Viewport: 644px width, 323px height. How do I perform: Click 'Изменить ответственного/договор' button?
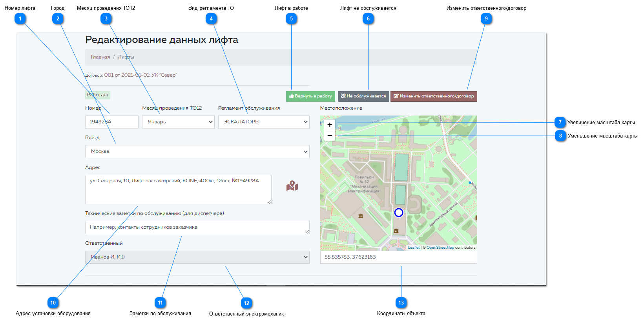434,96
